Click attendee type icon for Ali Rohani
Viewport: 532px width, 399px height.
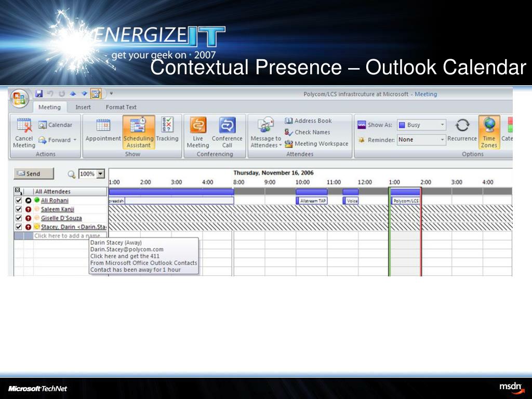[29, 201]
